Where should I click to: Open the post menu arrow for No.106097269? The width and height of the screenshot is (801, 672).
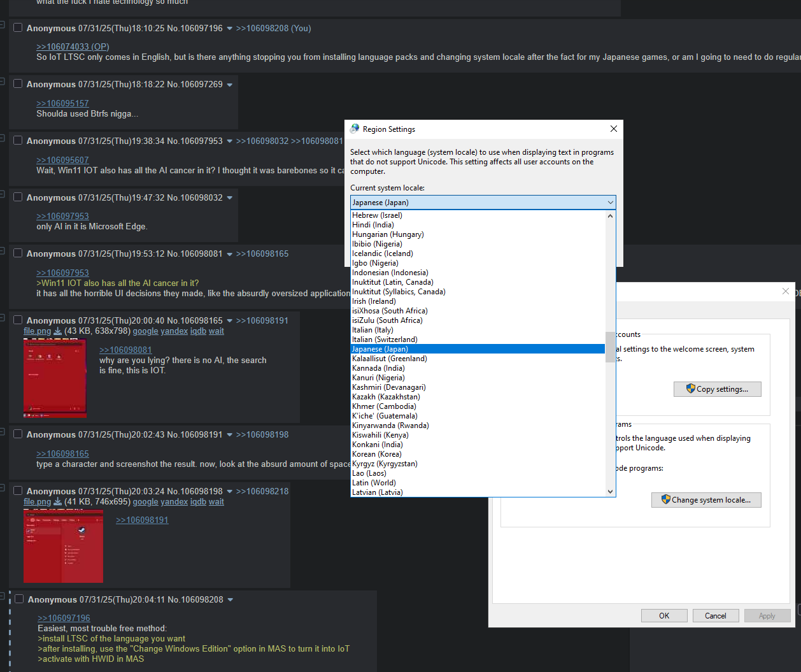pos(230,85)
